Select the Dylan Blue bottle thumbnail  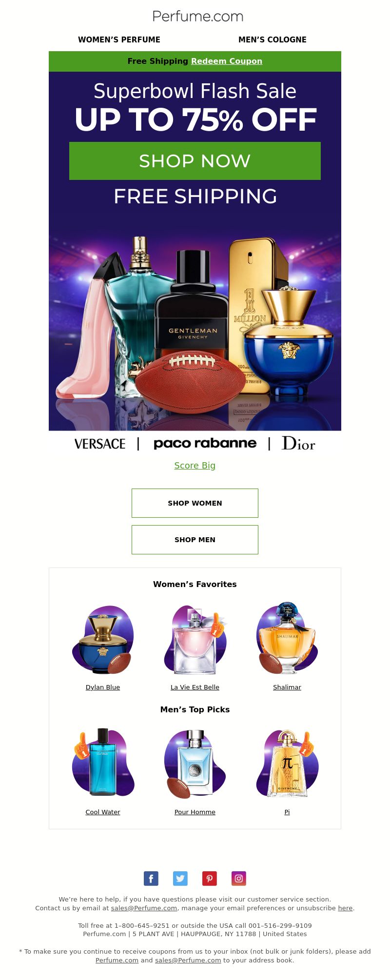pos(103,639)
